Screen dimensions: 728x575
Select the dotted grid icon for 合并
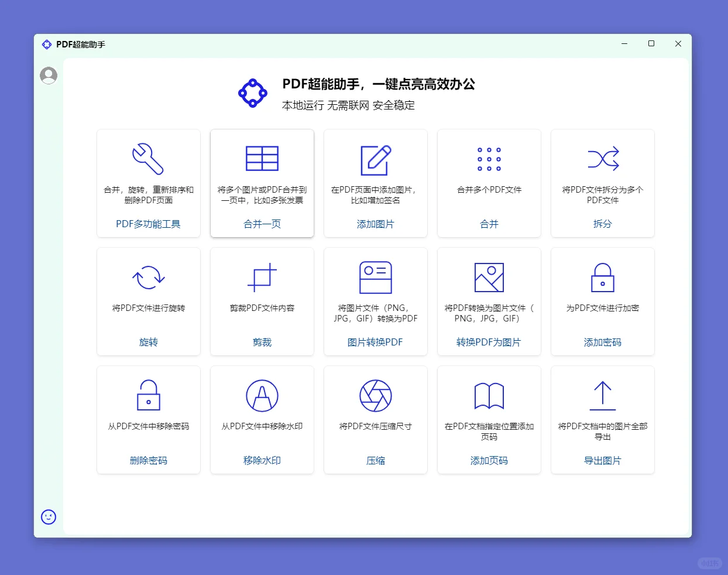[x=489, y=158]
